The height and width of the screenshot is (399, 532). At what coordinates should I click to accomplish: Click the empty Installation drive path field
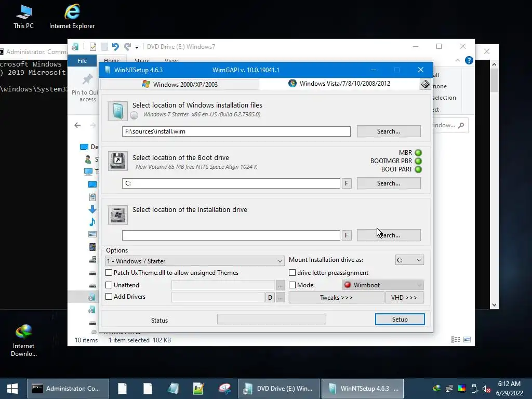click(231, 235)
